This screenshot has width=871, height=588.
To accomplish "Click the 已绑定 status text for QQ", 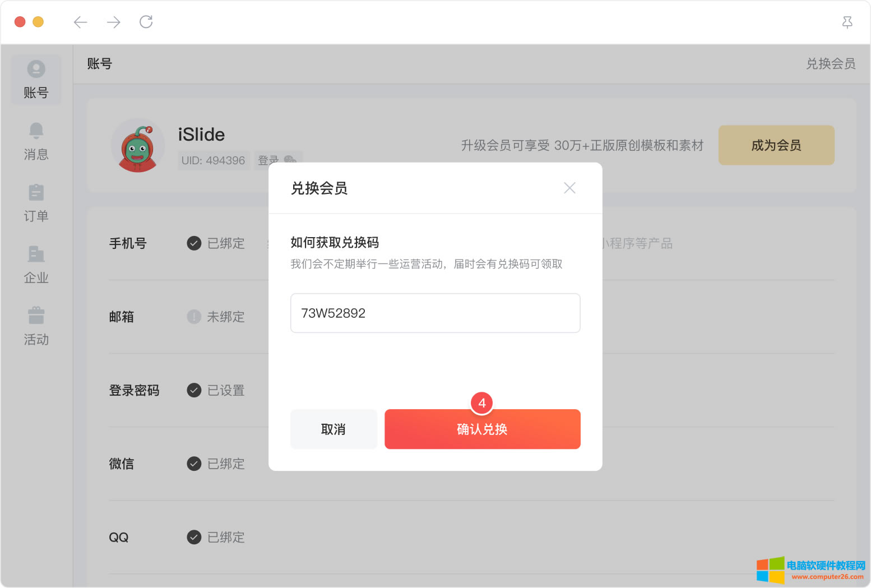I will pos(226,537).
